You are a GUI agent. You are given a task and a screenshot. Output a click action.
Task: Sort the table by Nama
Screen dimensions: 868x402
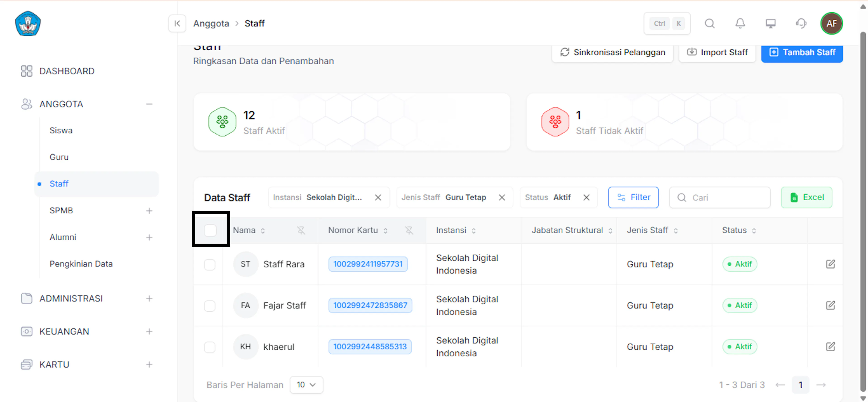[263, 230]
